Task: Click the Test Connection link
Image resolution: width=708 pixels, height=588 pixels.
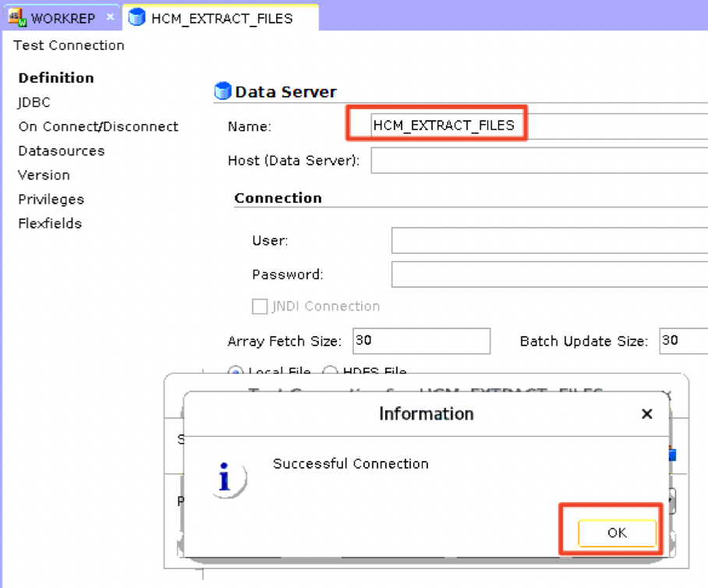Action: 69,45
